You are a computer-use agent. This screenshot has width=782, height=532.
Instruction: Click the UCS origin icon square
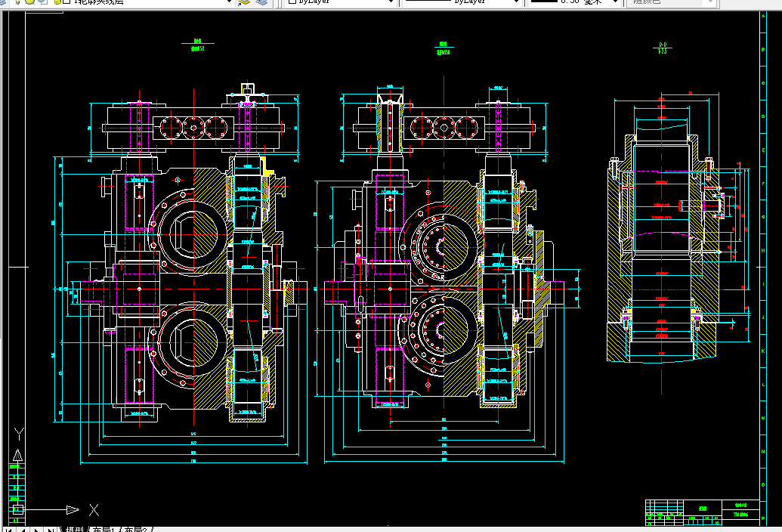[17, 509]
